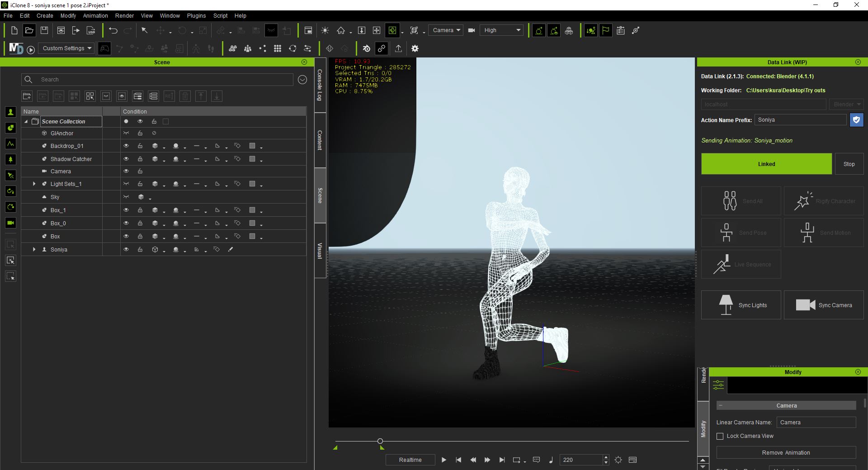Open the High quality dropdown
The image size is (868, 470).
501,30
